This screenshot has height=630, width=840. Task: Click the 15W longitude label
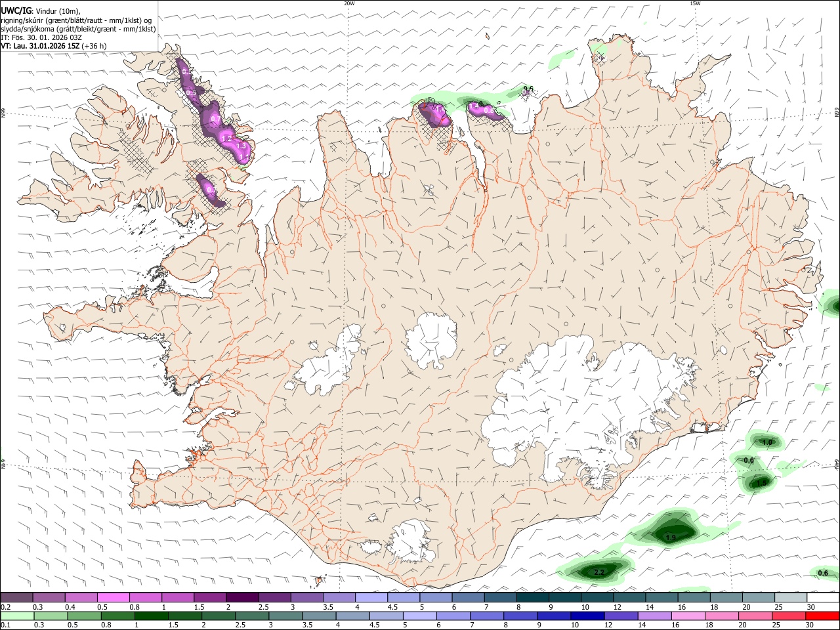[695, 3]
